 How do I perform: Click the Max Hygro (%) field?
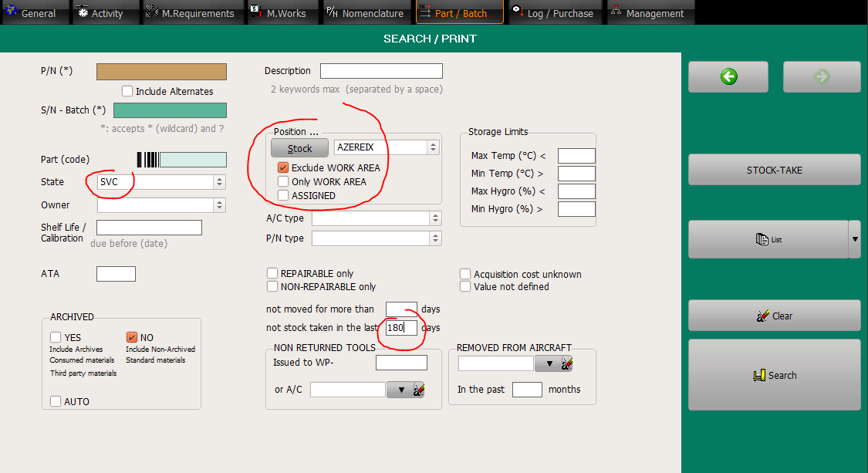[576, 191]
